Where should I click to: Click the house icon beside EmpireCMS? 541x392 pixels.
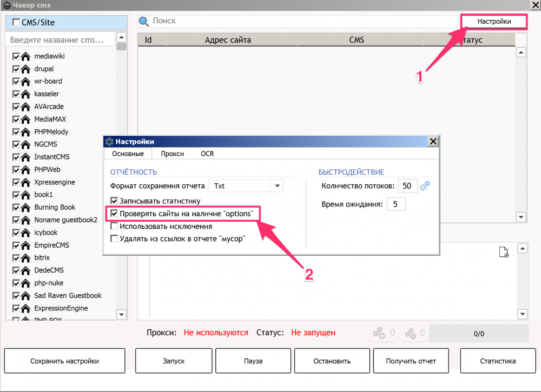click(x=25, y=245)
